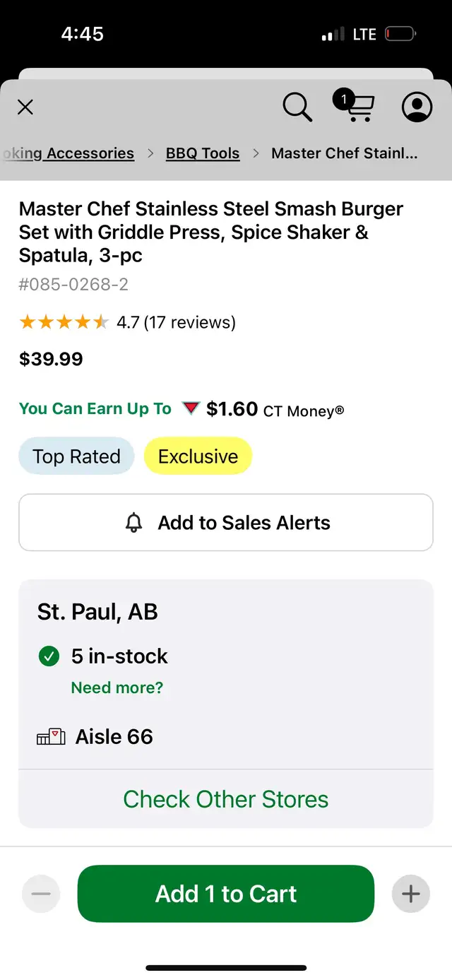Tap the green in-stock checkmark icon
This screenshot has height=980, width=452.
49,656
